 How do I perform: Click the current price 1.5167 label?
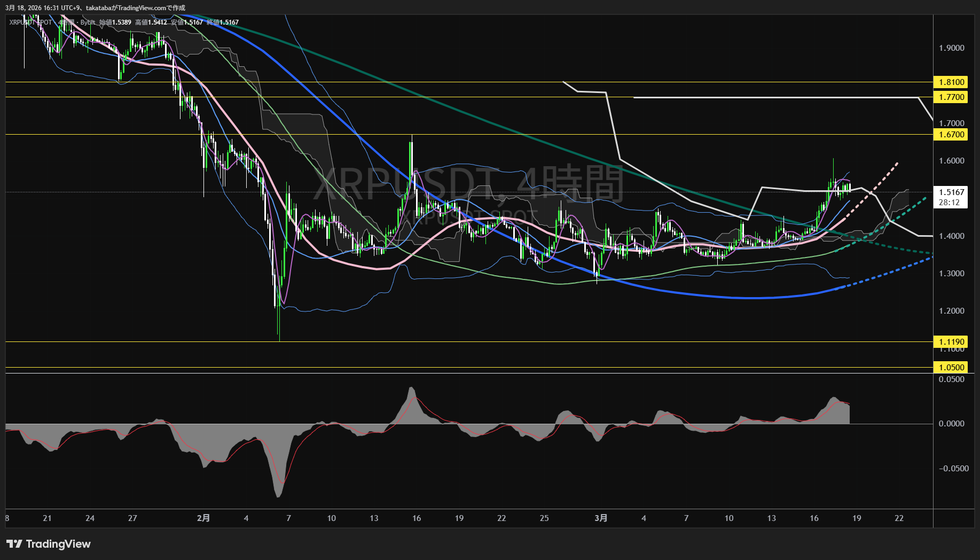pyautogui.click(x=951, y=192)
